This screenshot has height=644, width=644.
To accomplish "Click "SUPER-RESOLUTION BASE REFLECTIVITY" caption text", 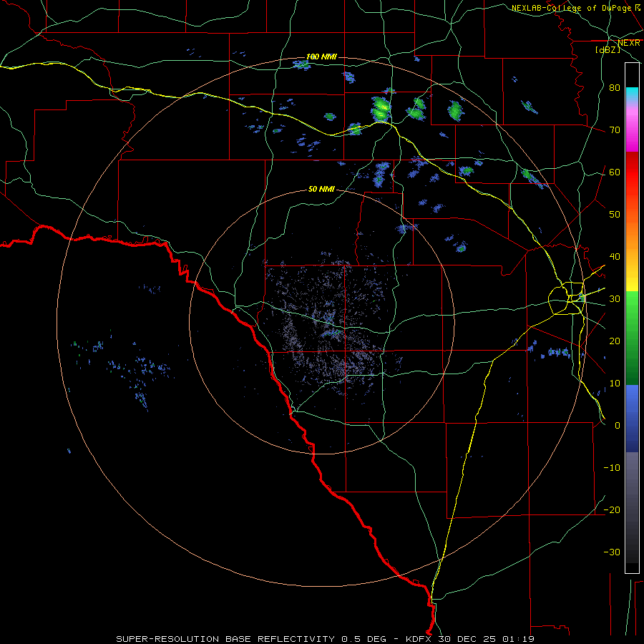I will (225, 639).
